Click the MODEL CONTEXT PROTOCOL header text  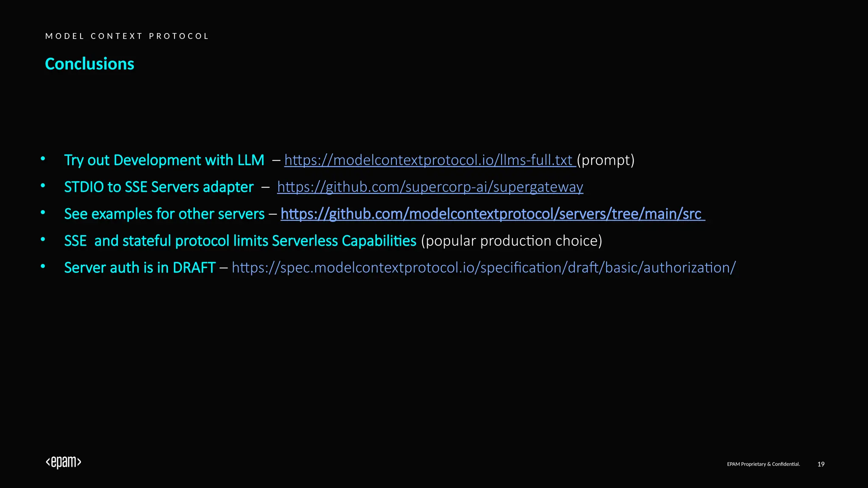127,36
